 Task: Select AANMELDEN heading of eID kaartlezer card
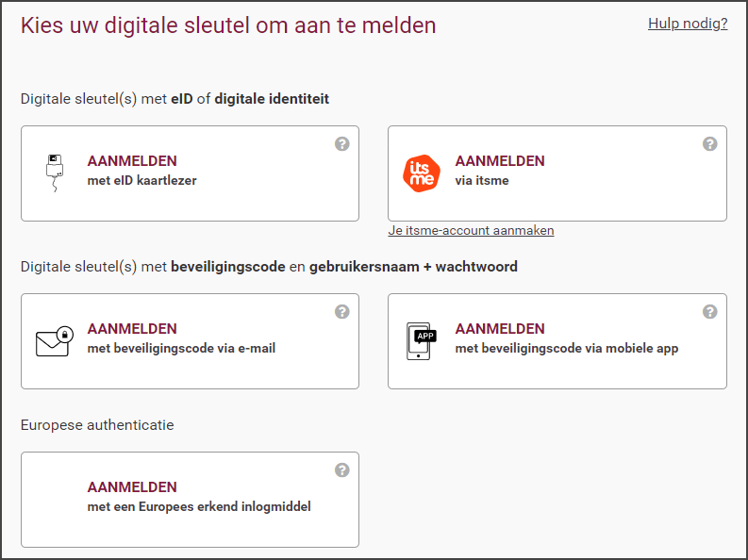pyautogui.click(x=132, y=161)
